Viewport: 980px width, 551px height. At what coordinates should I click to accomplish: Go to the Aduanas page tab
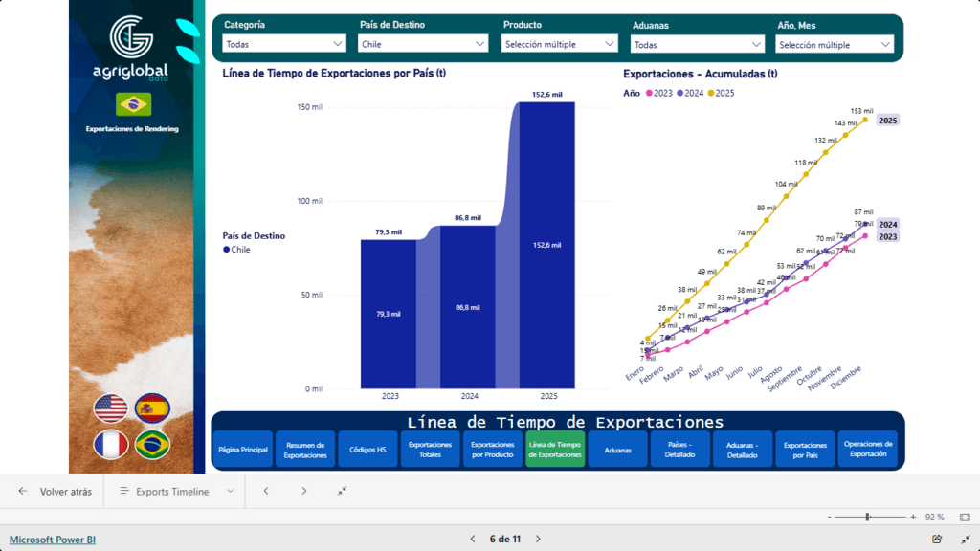pos(617,450)
